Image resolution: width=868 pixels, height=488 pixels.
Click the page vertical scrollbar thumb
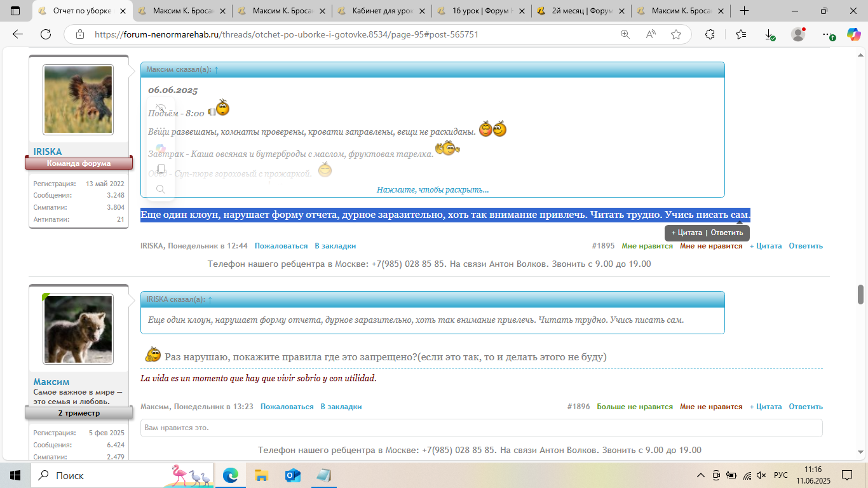[x=861, y=294]
